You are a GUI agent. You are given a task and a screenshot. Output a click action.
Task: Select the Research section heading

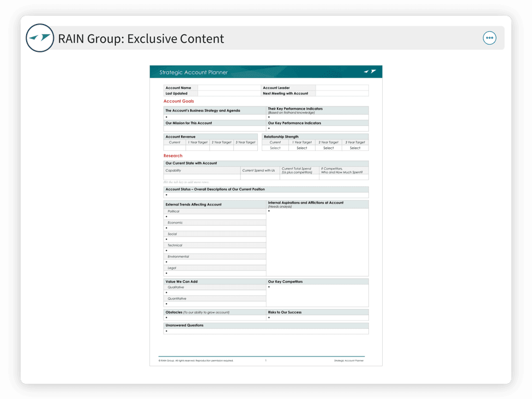click(x=173, y=155)
